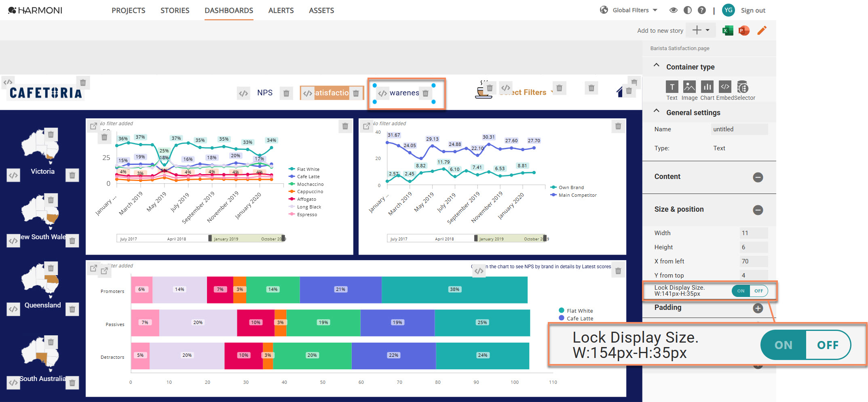Select the Chart container type icon

707,87
